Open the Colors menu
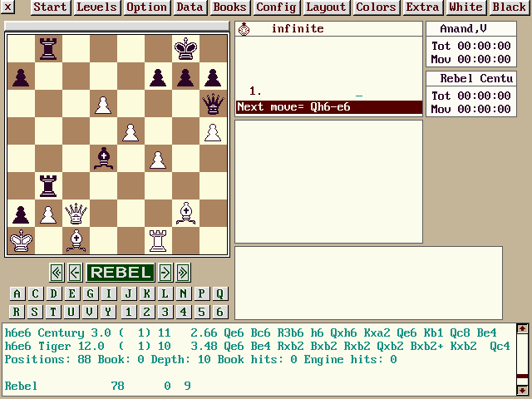Image resolution: width=532 pixels, height=399 pixels. pyautogui.click(x=376, y=7)
